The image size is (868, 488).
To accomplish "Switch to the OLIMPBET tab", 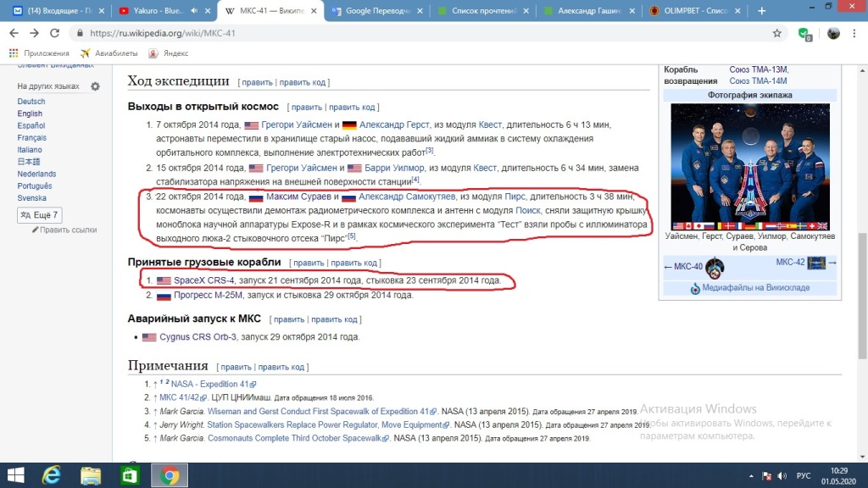I will tap(695, 10).
